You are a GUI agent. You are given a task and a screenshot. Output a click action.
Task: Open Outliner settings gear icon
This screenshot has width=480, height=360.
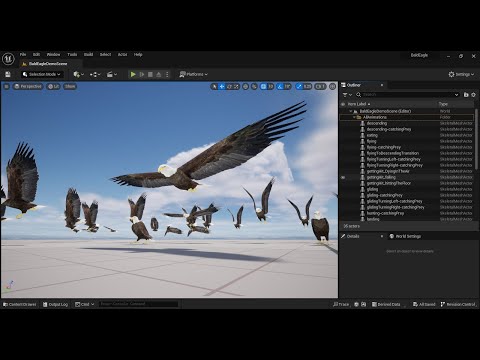pos(473,95)
